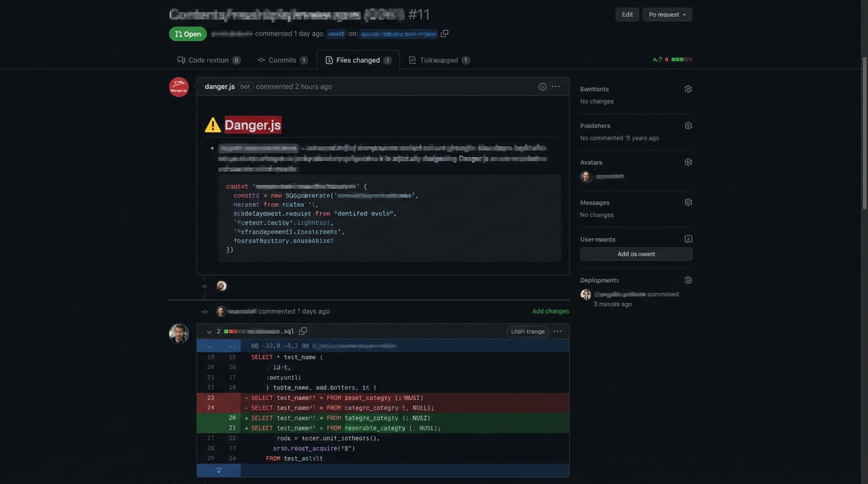868x484 pixels.
Task: Open danger.js comment options menu
Action: coord(556,86)
